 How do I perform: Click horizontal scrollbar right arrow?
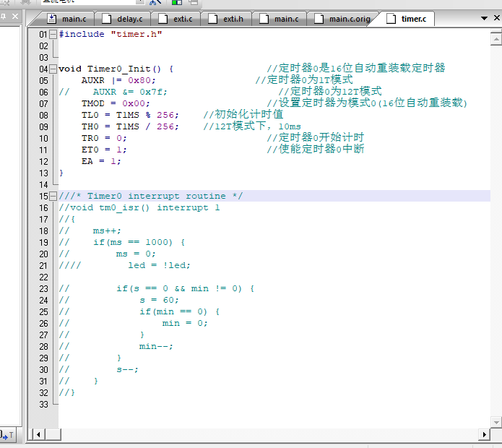click(484, 434)
